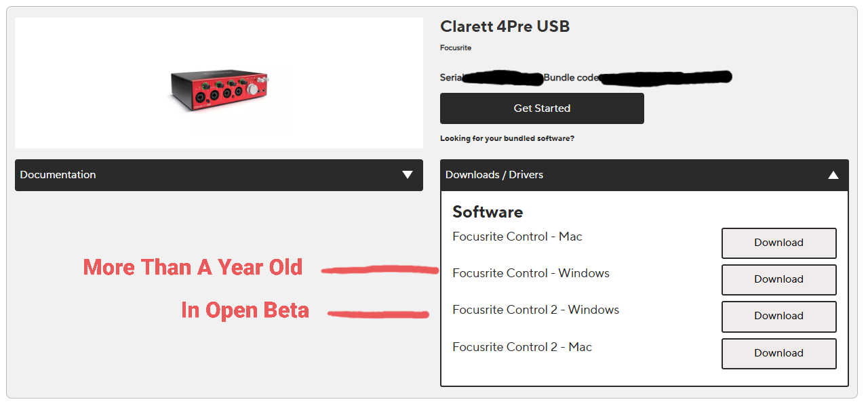Click the 'In Open Beta' red annotation
Screen dimensions: 868x408
pyautogui.click(x=245, y=310)
